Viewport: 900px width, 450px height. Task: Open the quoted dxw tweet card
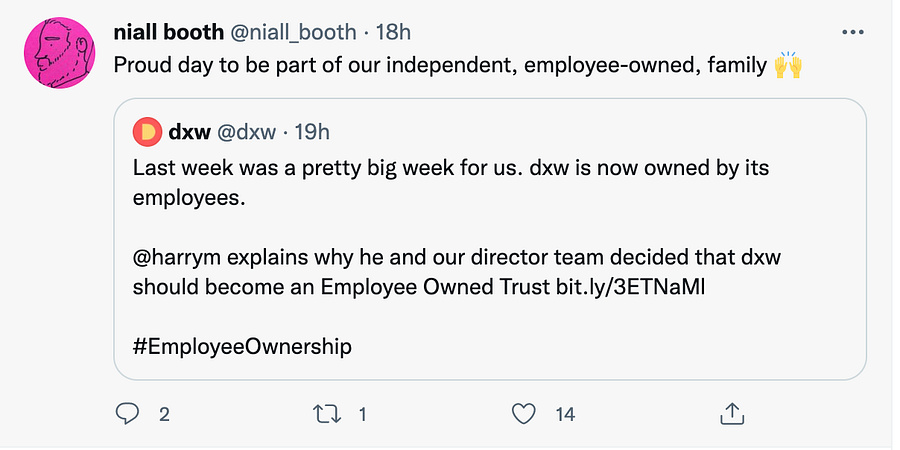[x=490, y=239]
